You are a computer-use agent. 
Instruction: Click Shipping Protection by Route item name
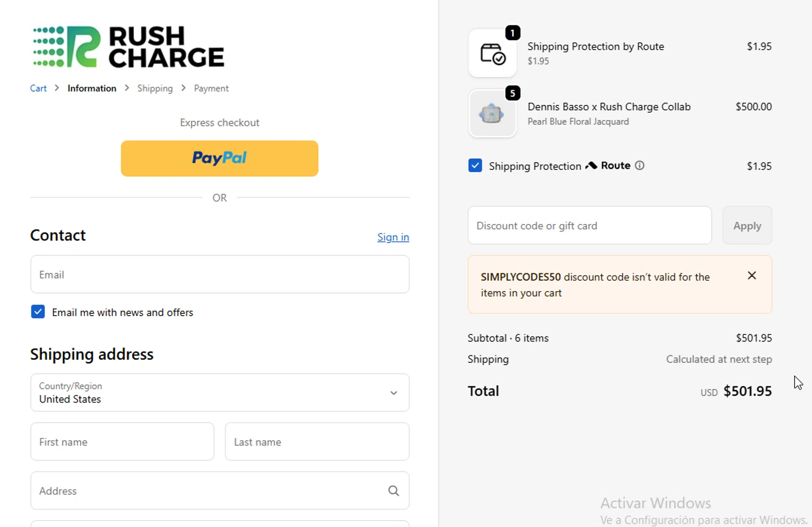(x=595, y=47)
